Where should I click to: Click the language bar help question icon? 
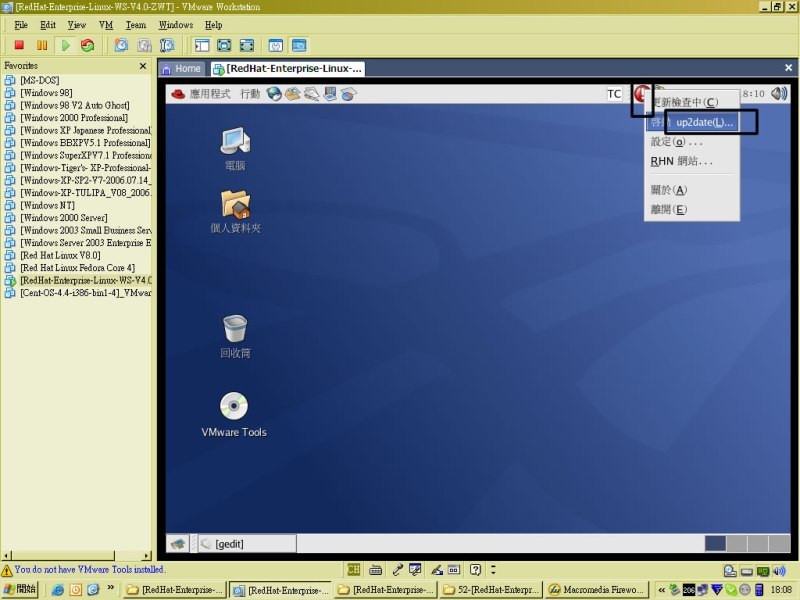pos(475,569)
